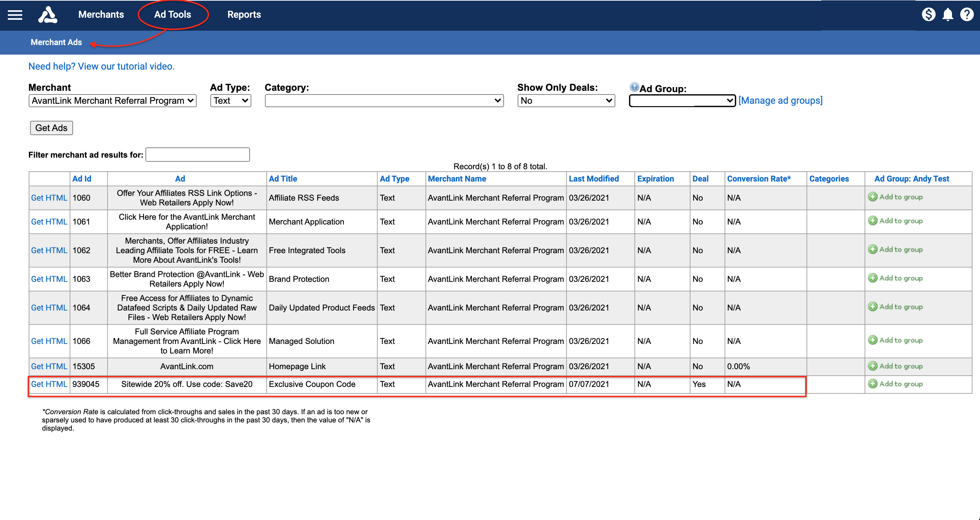Sort by the Expiration column header
The width and height of the screenshot is (980, 520).
pyautogui.click(x=655, y=179)
